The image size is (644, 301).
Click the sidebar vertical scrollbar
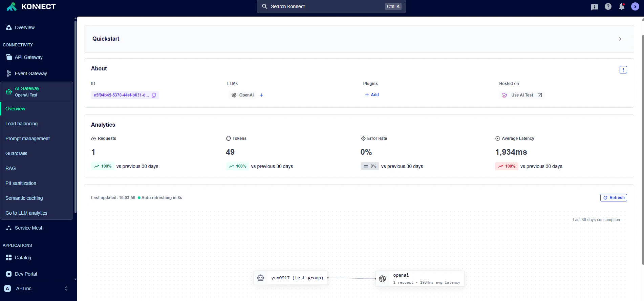[75, 117]
